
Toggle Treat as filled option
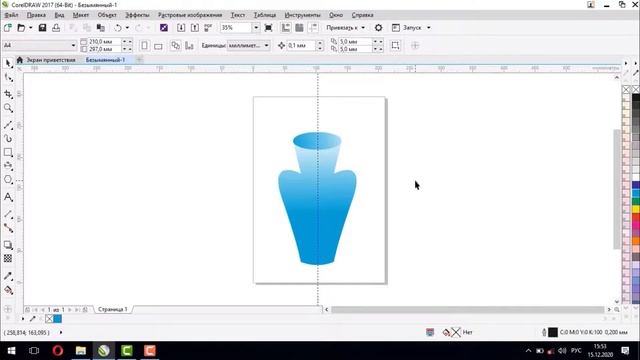coord(395,45)
